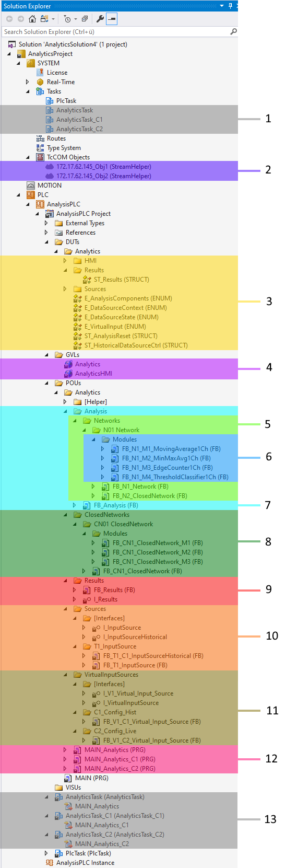Collapse the SYSTEM node

[19, 63]
